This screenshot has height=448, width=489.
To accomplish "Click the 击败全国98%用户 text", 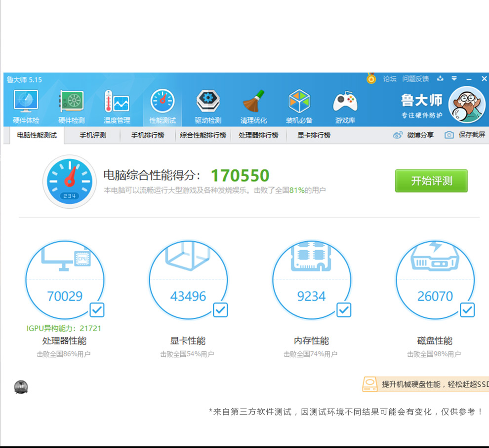I will [x=434, y=354].
